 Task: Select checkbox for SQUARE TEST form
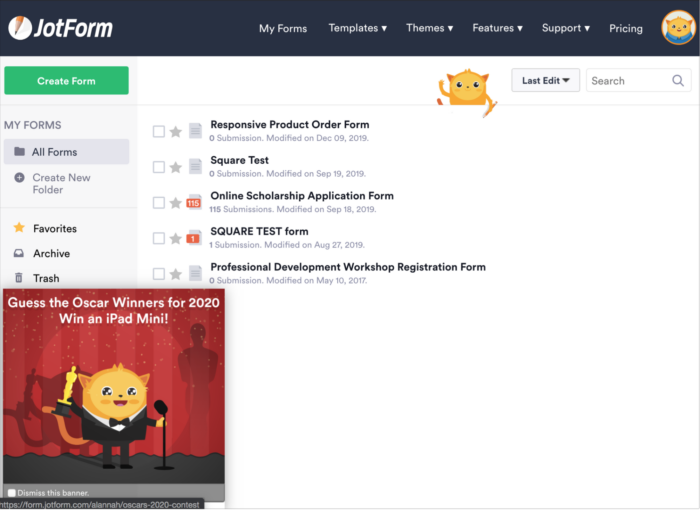click(x=159, y=238)
